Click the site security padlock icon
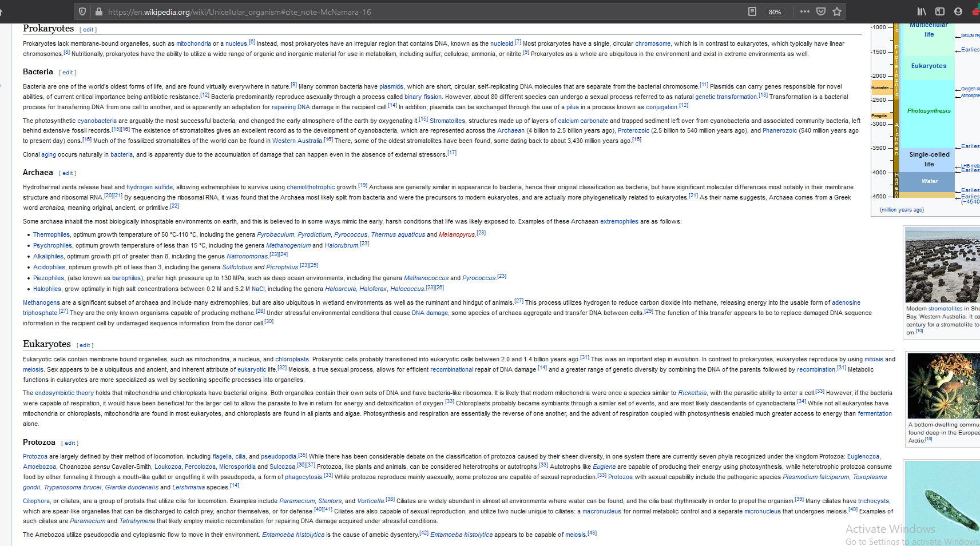The image size is (980, 546). [x=98, y=11]
